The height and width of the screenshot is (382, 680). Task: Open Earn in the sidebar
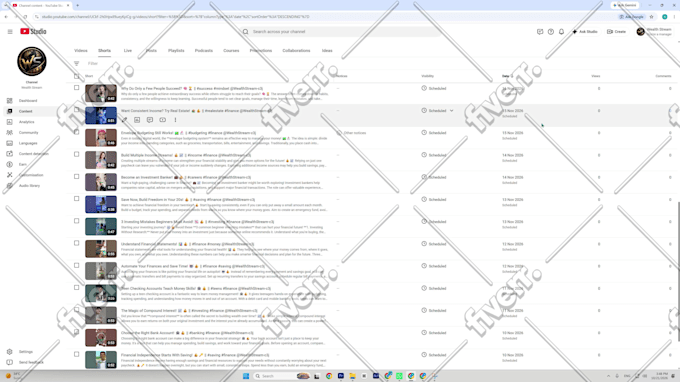[23, 164]
